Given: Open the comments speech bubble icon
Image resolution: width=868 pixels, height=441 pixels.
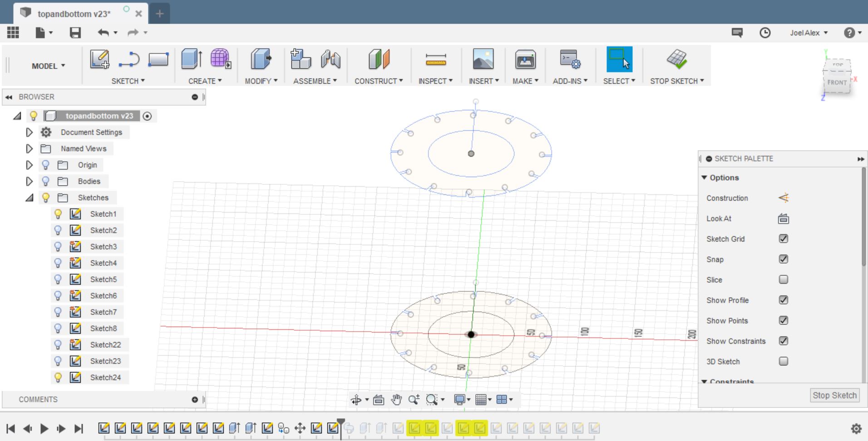Looking at the screenshot, I should click(737, 33).
